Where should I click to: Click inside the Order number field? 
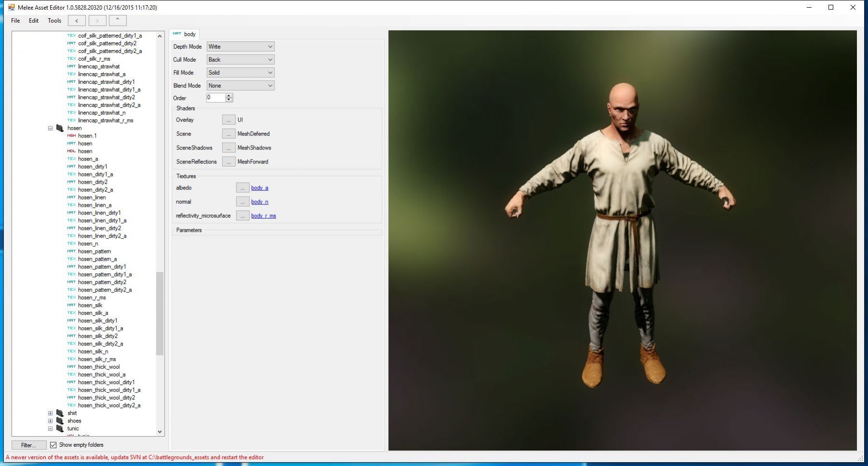click(x=215, y=97)
